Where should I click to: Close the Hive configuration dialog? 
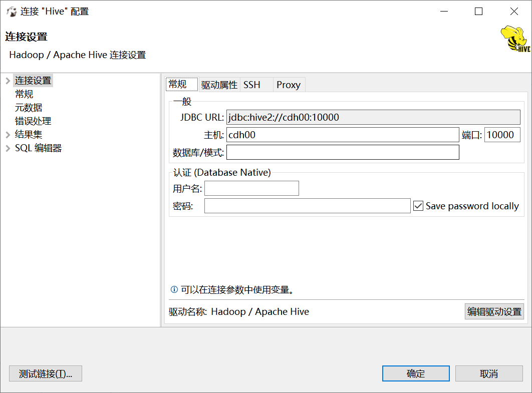514,12
